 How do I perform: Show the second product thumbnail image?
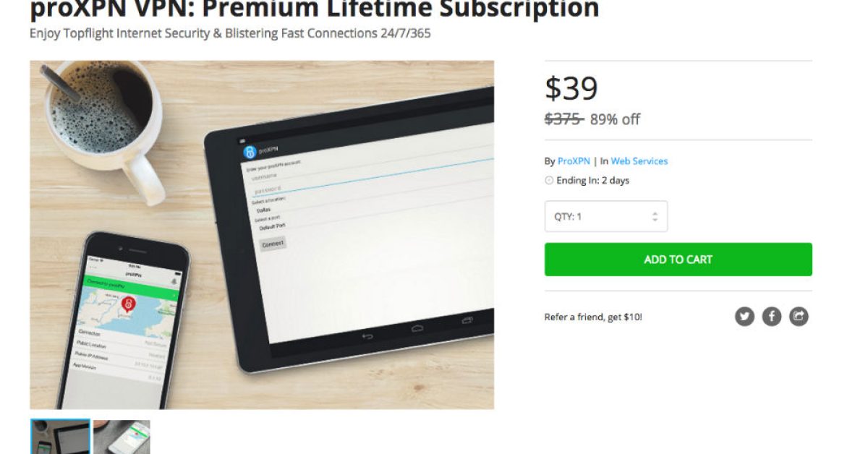[122, 437]
